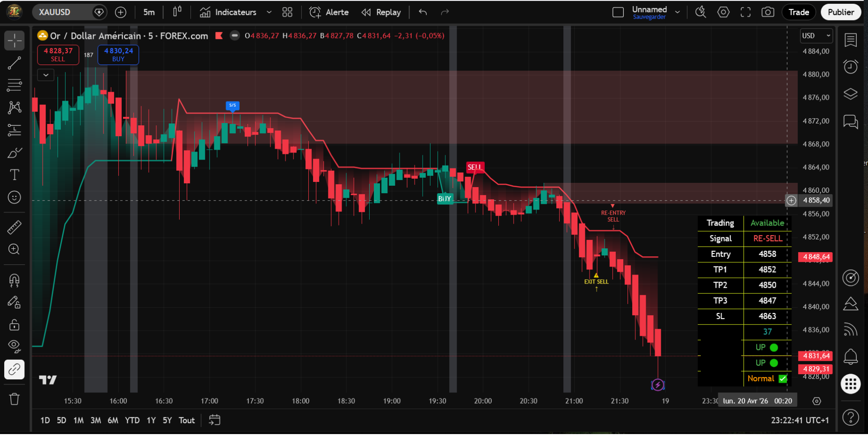Toggle the Unnamed layout checkbox square
This screenshot has height=435, width=868.
click(x=618, y=12)
